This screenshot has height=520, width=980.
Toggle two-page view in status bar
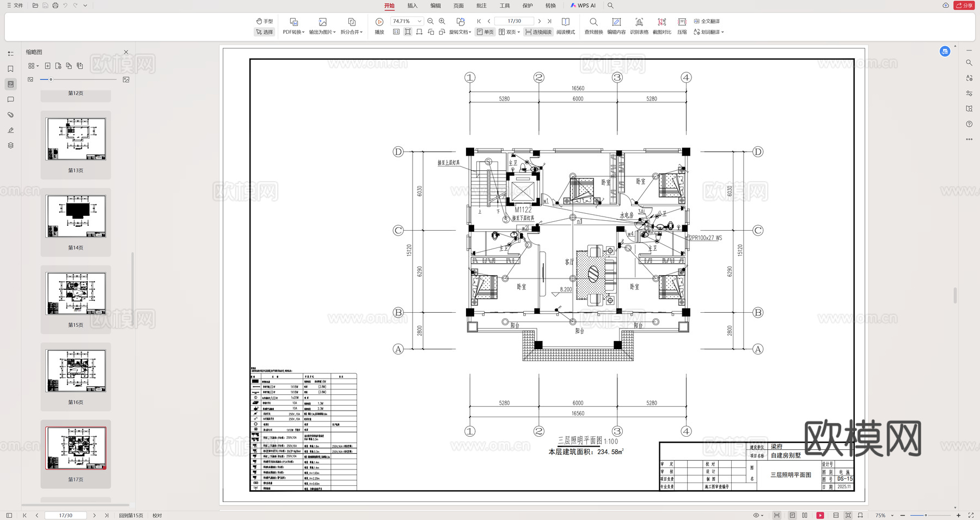click(x=805, y=515)
